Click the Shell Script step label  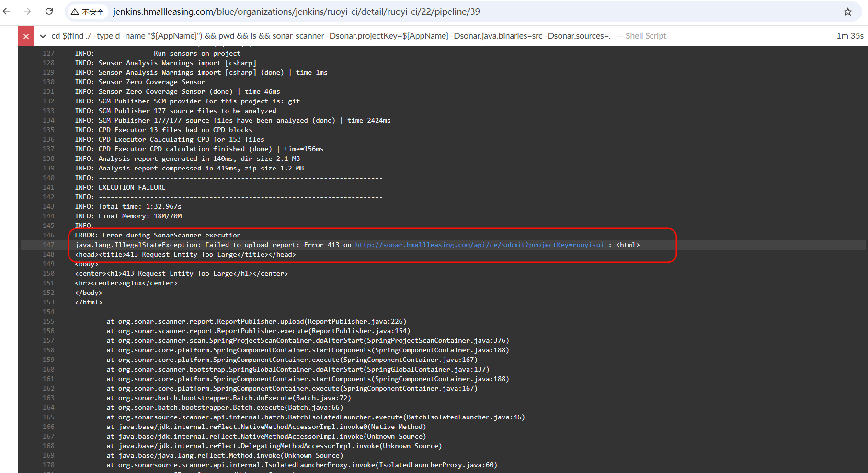645,36
